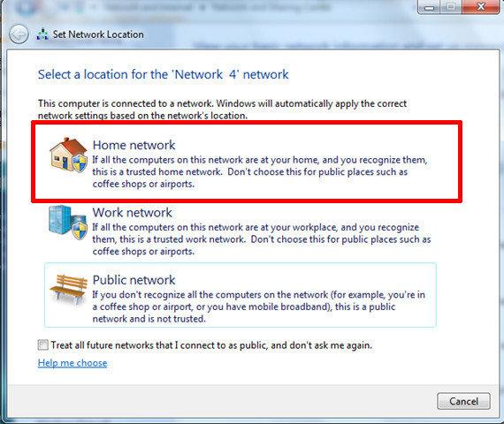This screenshot has height=424, width=504.
Task: Click the Set Network Location title icon
Action: [42, 34]
